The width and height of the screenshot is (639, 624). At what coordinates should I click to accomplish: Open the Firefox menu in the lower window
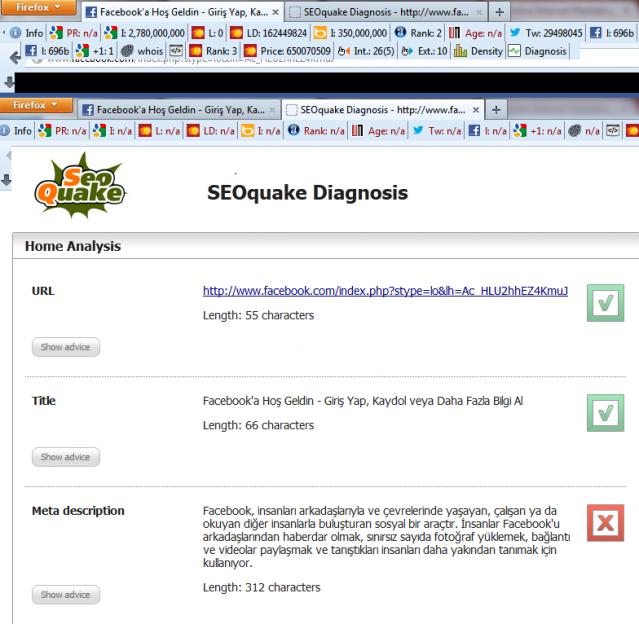click(36, 105)
